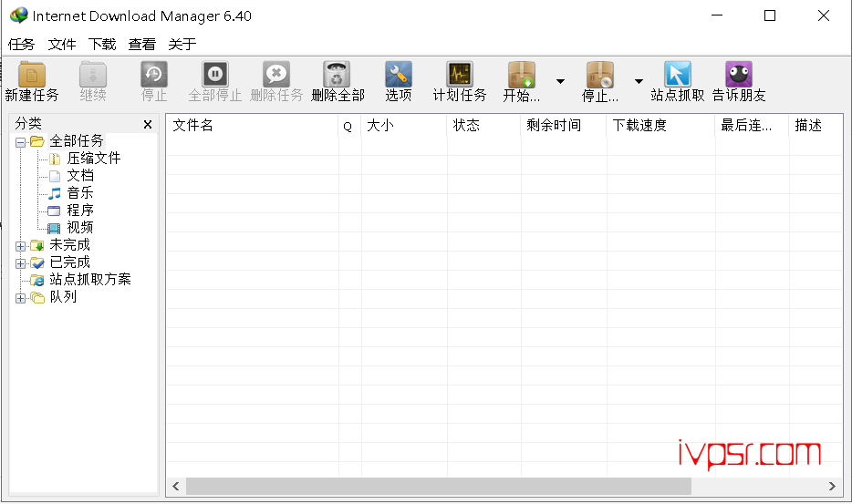Click the 停止... stop queue icon
The width and height of the screenshot is (852, 504).
(x=600, y=75)
